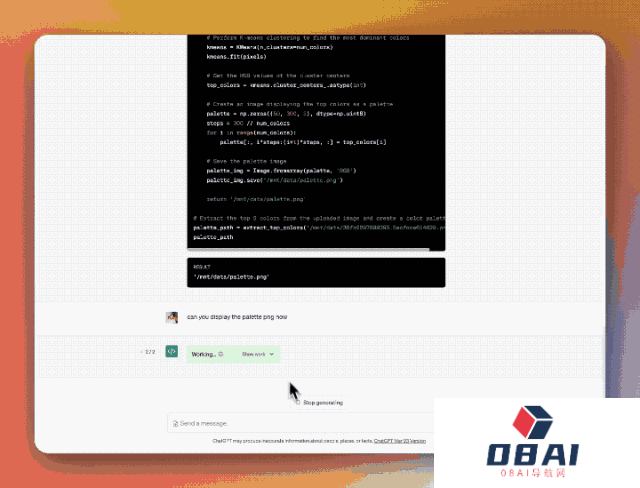Click the spinner icon next to Working
This screenshot has width=640, height=488.
point(221,354)
